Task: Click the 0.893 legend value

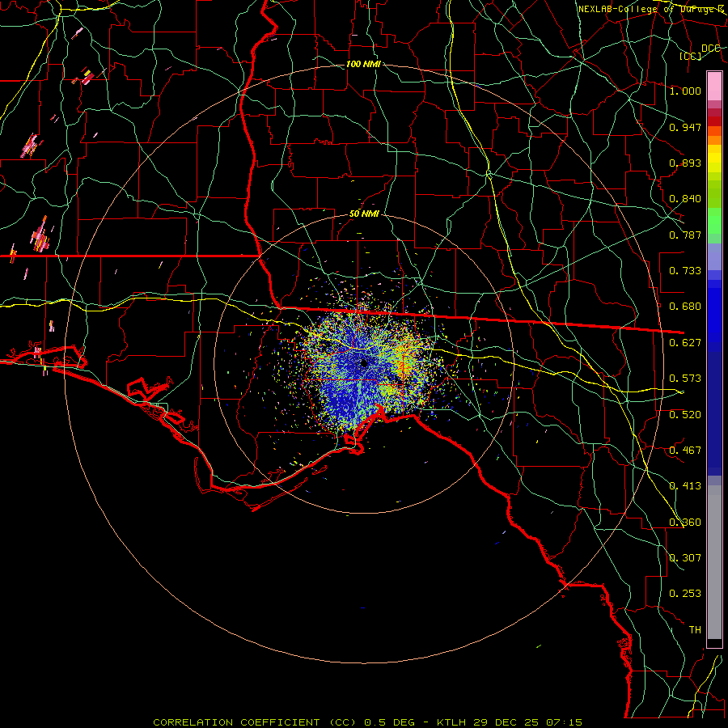Action: point(685,163)
